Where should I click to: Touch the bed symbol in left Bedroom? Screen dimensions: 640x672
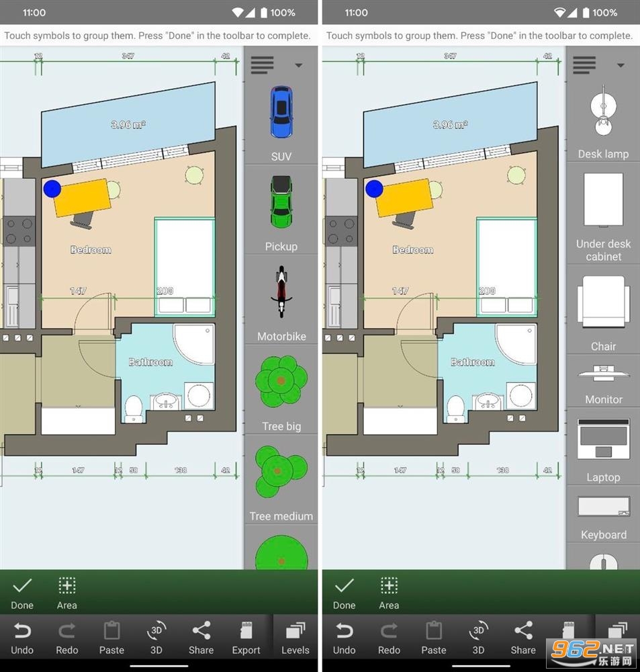pos(185,267)
